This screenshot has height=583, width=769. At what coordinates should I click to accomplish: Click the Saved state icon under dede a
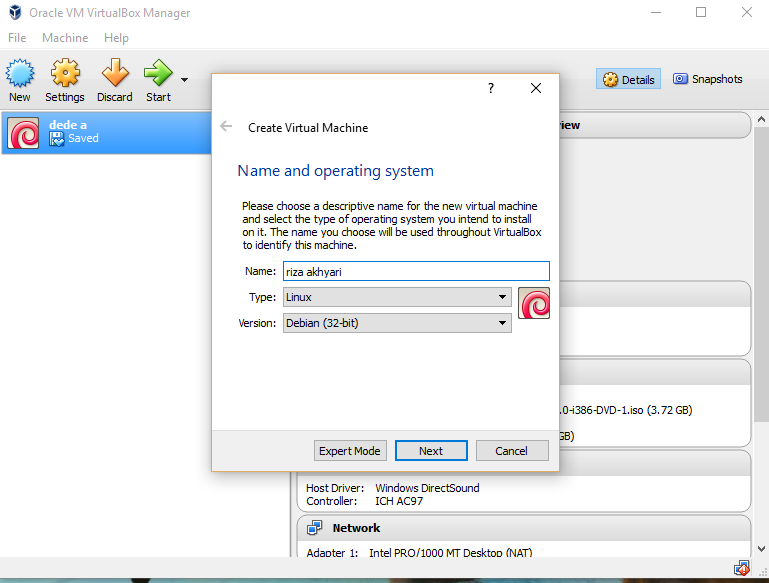point(56,139)
